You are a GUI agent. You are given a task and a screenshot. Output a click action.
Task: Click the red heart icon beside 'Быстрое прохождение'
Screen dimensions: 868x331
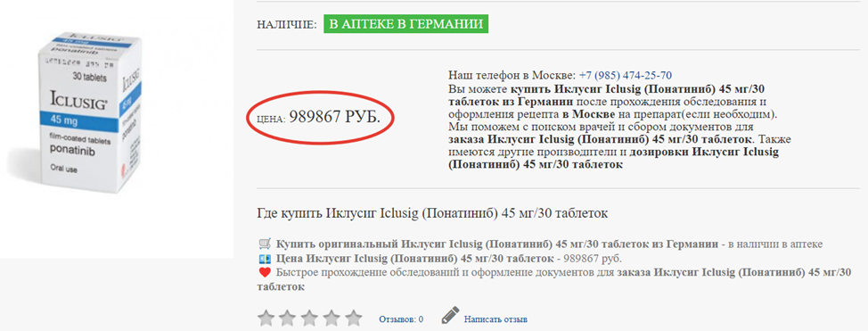click(265, 273)
